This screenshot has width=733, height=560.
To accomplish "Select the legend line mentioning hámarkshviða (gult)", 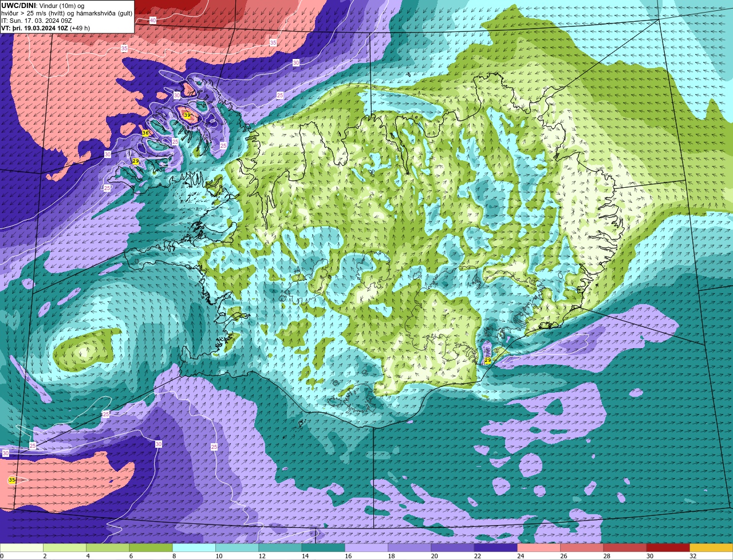I will [66, 13].
